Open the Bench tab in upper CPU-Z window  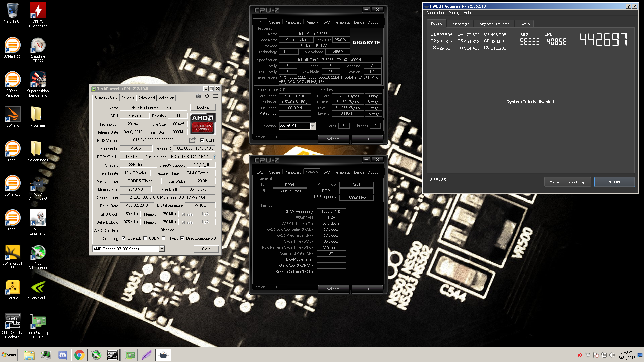(x=359, y=22)
